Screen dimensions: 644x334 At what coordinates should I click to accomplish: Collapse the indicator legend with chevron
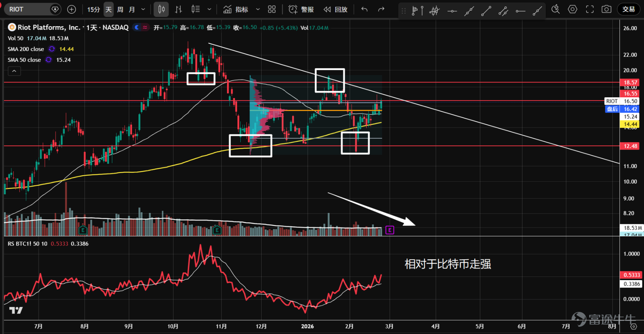point(14,71)
